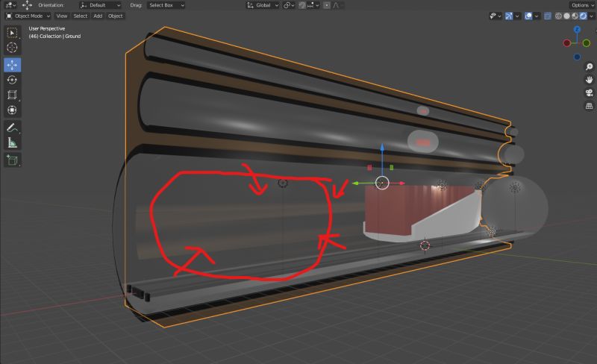Click the blue Z axis gizmo ball
Screen dimensions: 597x364
pos(577,30)
